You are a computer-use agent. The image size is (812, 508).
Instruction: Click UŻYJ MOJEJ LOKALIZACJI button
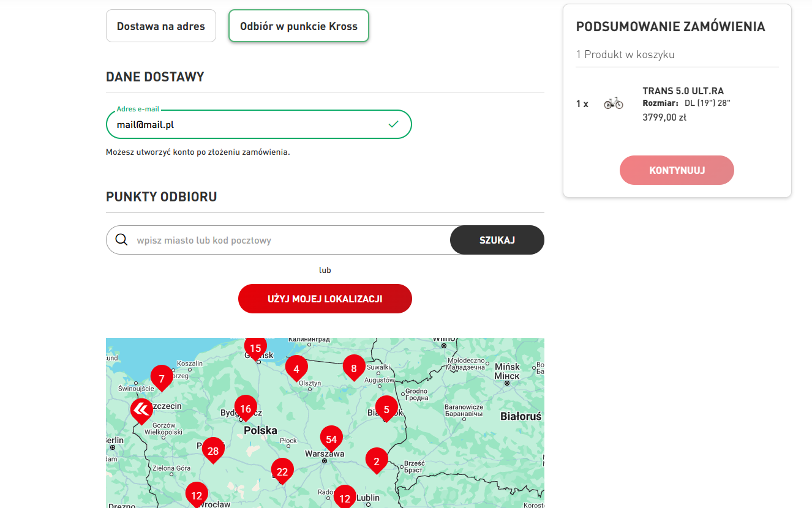pyautogui.click(x=325, y=299)
